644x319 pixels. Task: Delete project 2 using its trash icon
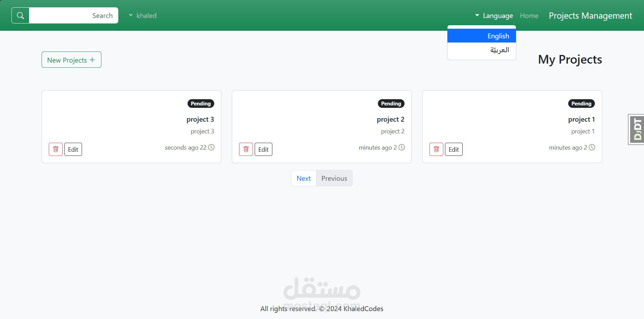[x=246, y=149]
